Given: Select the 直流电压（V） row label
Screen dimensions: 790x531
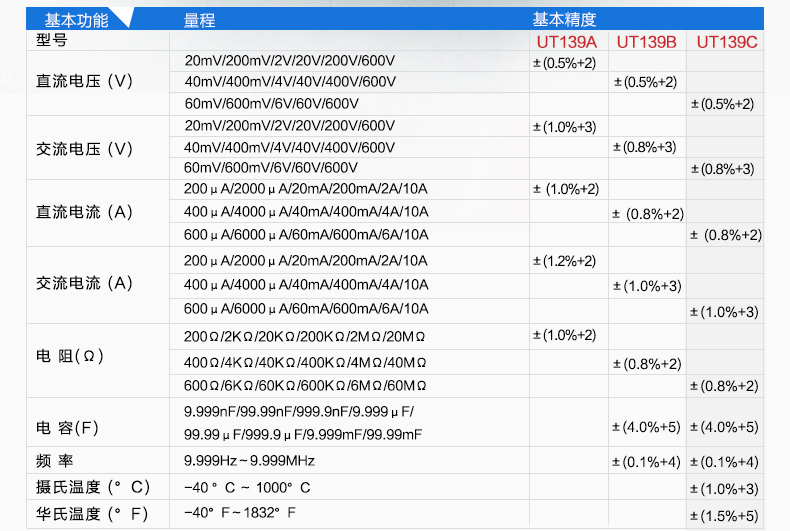Looking at the screenshot, I should point(84,82).
